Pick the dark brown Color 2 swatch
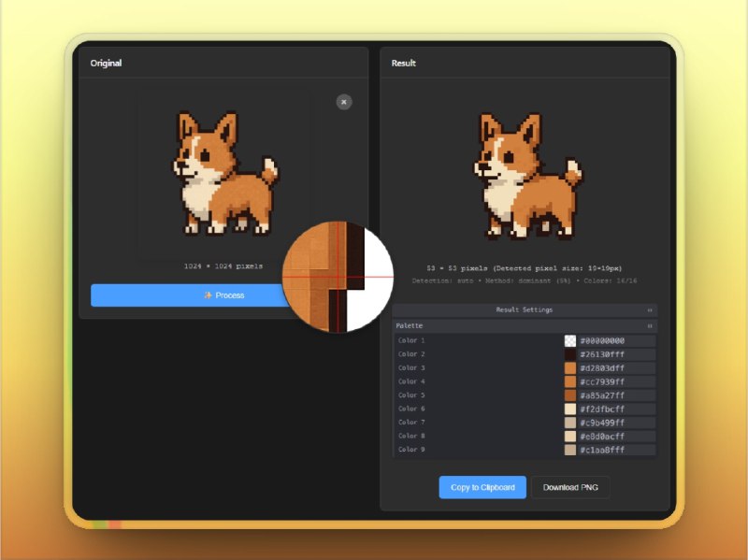 pyautogui.click(x=570, y=355)
